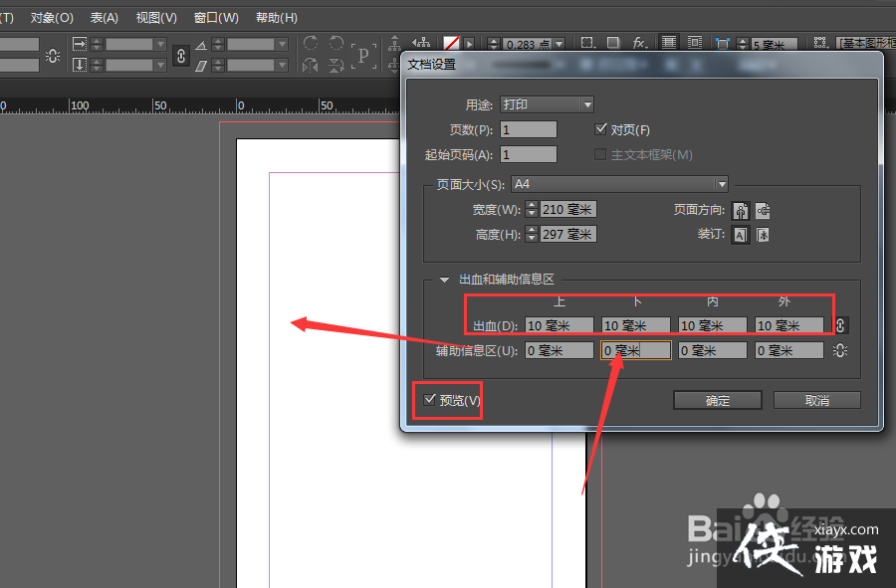Open the 视图(V) menu
The height and width of the screenshot is (588, 896).
point(155,17)
